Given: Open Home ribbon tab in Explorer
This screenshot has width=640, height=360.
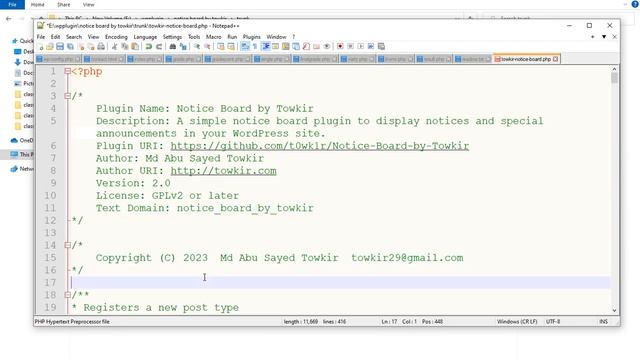Looking at the screenshot, I should [38, 4].
